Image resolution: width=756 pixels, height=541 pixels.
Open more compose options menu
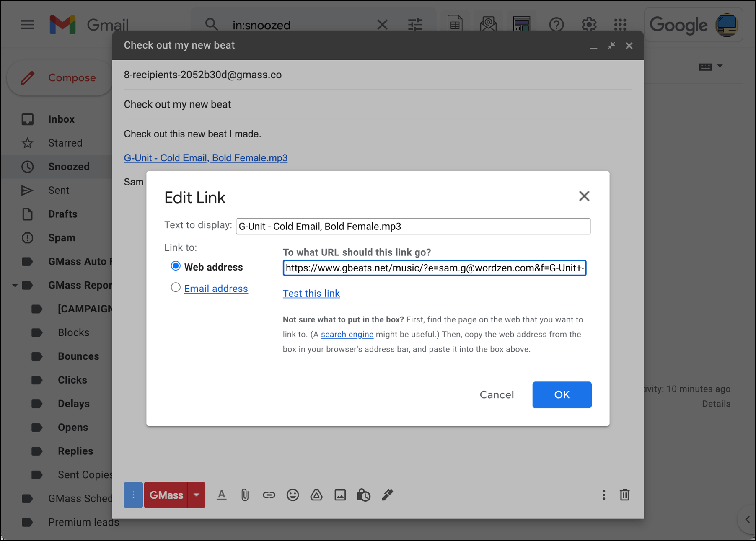pyautogui.click(x=603, y=495)
